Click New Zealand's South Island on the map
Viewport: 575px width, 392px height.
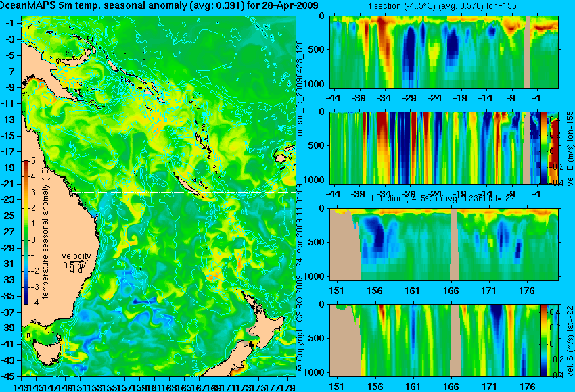pos(229,359)
